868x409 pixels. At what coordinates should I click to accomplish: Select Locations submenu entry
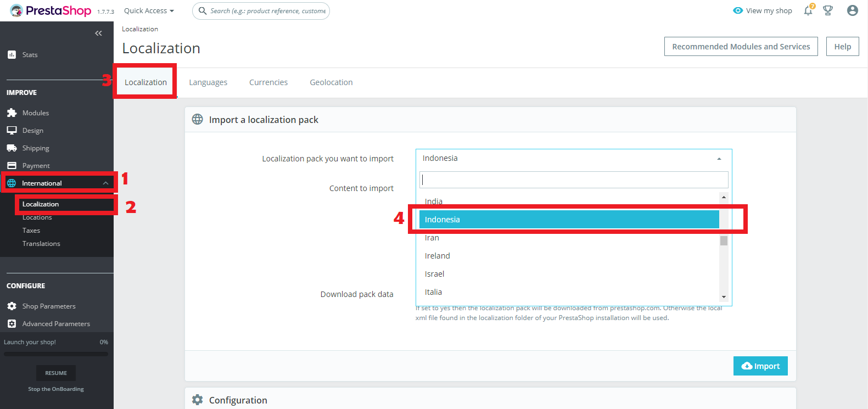pyautogui.click(x=37, y=217)
